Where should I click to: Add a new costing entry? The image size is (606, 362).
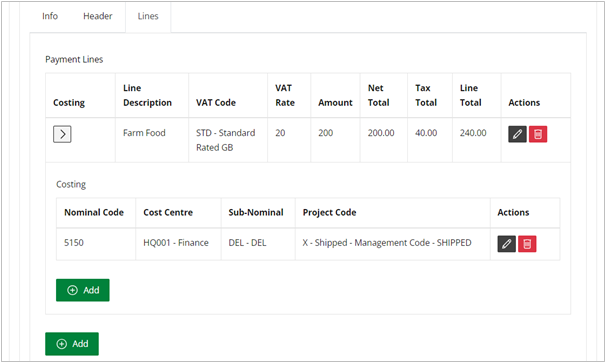coord(83,290)
